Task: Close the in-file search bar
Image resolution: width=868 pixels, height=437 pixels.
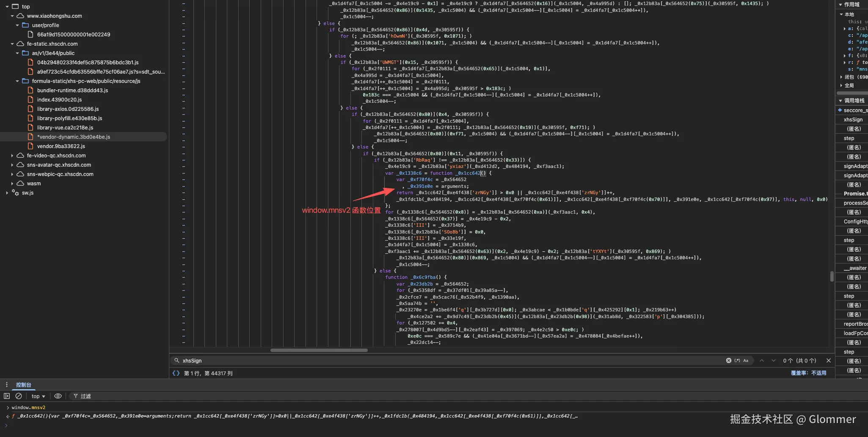Action: pos(829,360)
